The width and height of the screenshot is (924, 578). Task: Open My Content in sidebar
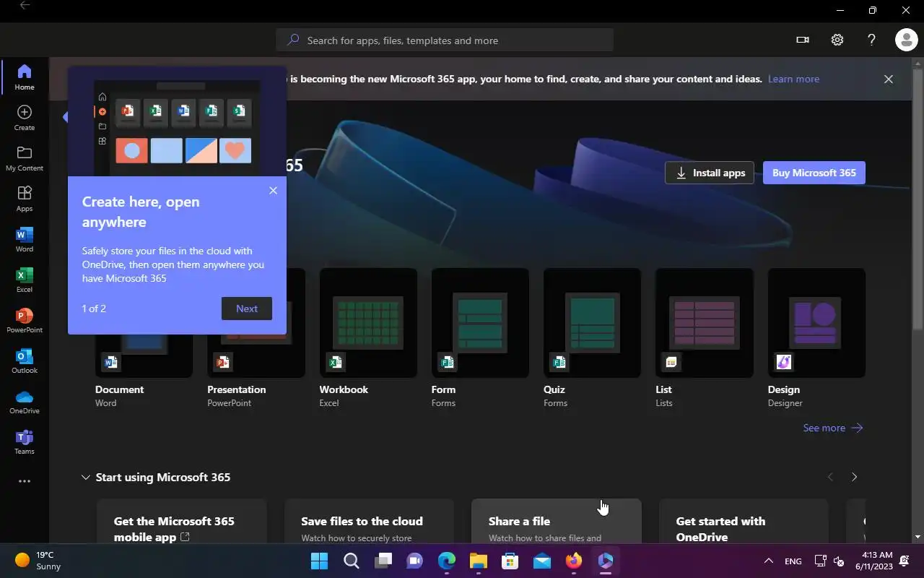(x=24, y=158)
